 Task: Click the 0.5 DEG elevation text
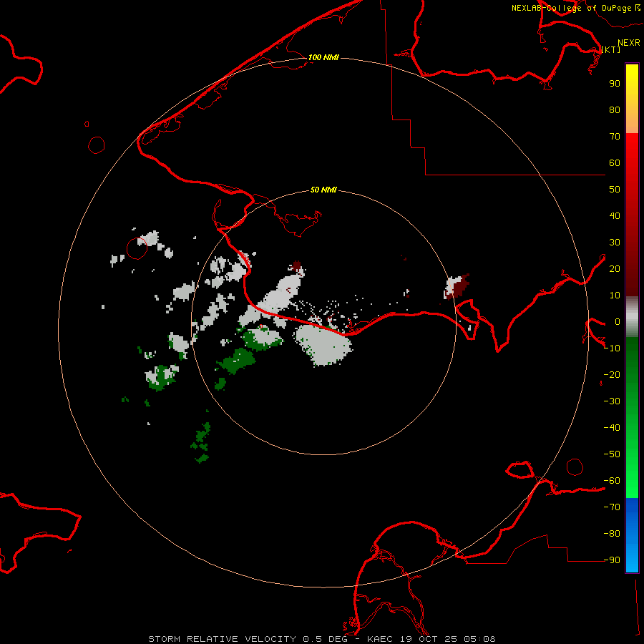(326, 639)
